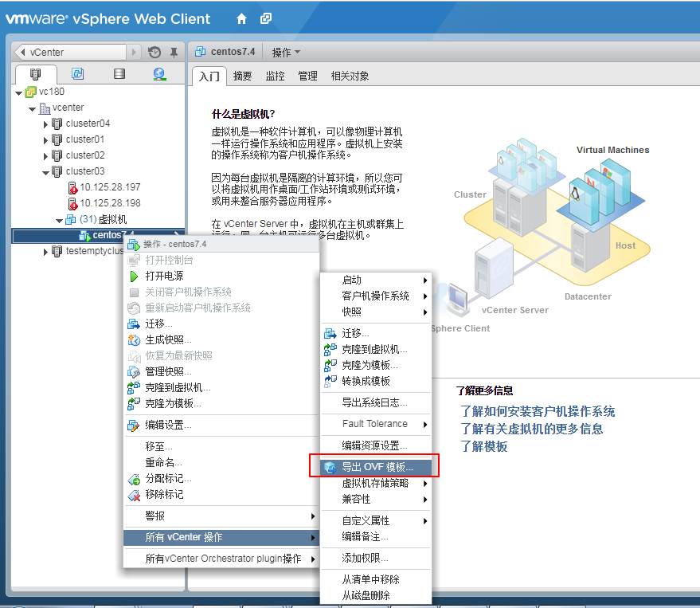The width and height of the screenshot is (700, 608).
Task: Open link 了解模板
Action: (x=484, y=446)
